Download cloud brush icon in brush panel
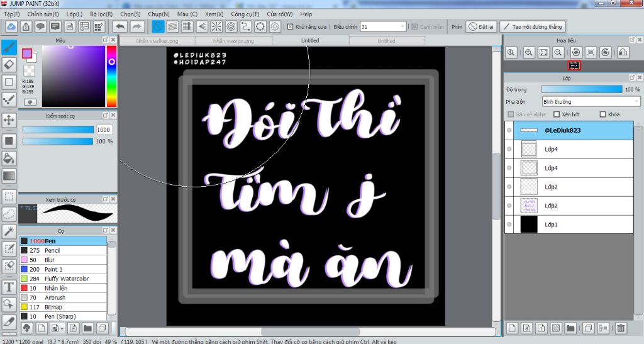Image resolution: width=644 pixels, height=344 pixels. (26, 328)
